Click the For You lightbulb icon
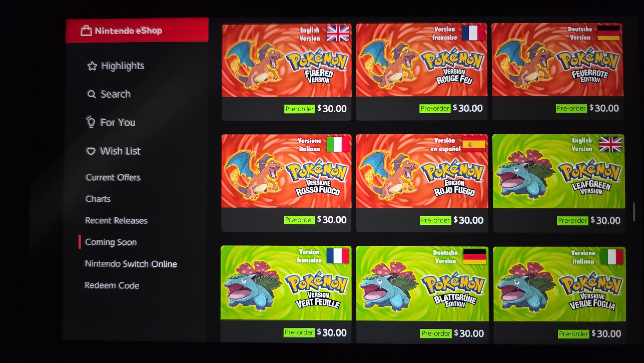This screenshot has width=644, height=363. click(x=90, y=122)
